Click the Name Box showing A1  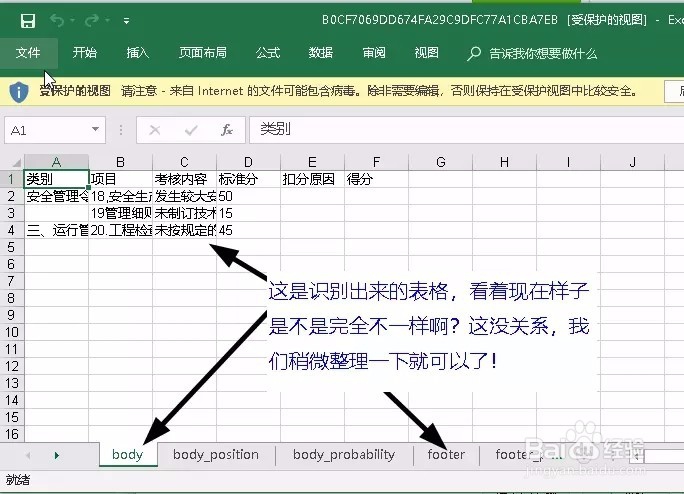point(55,130)
